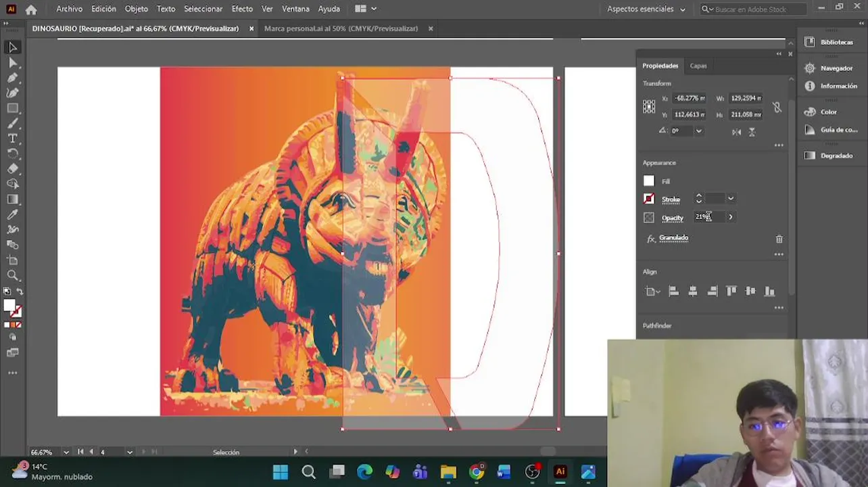
Task: Align objects to top edge
Action: (731, 292)
